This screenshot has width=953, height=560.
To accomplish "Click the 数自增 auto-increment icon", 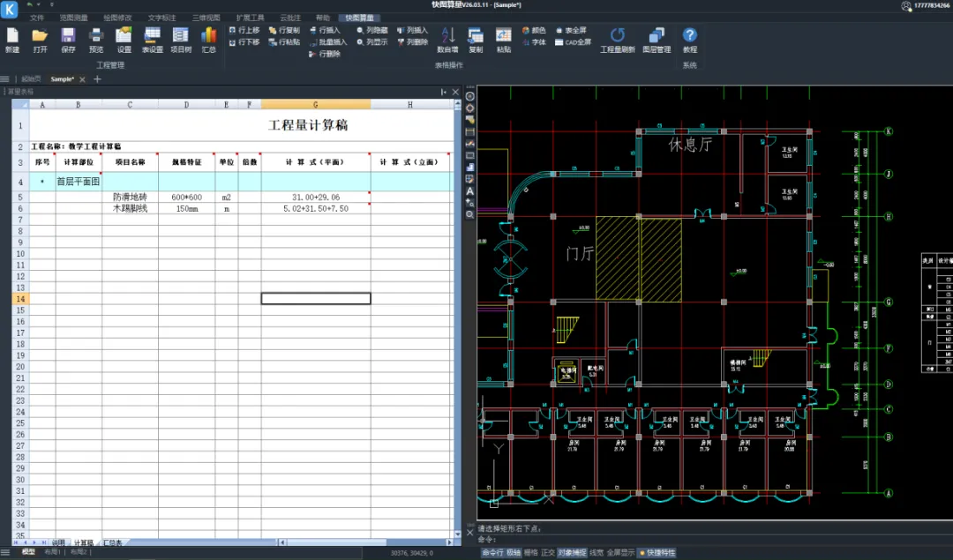I will 447,40.
